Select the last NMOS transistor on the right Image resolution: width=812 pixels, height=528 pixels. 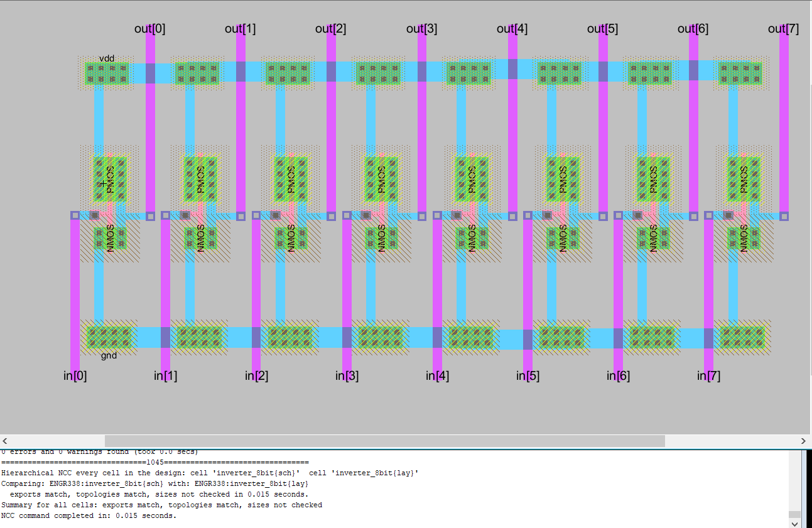tap(744, 239)
